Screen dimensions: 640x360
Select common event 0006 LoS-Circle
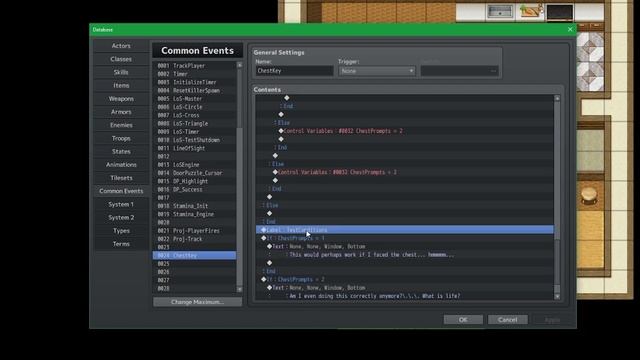coord(194,107)
